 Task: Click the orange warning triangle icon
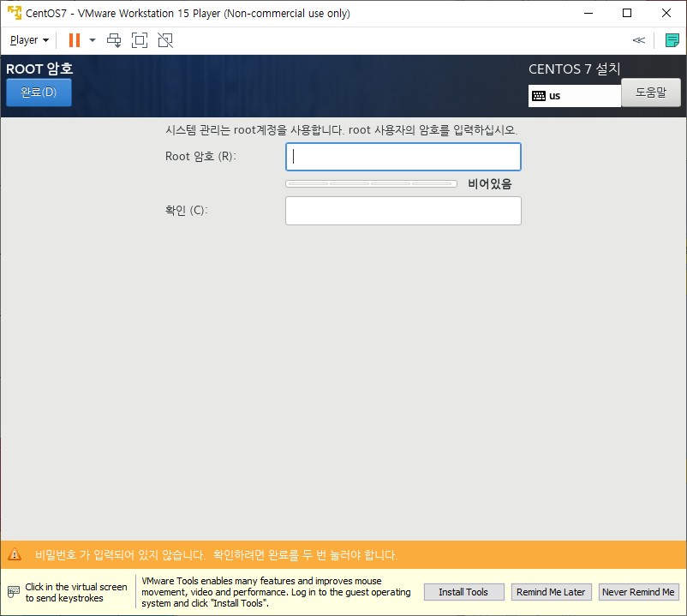click(x=15, y=554)
